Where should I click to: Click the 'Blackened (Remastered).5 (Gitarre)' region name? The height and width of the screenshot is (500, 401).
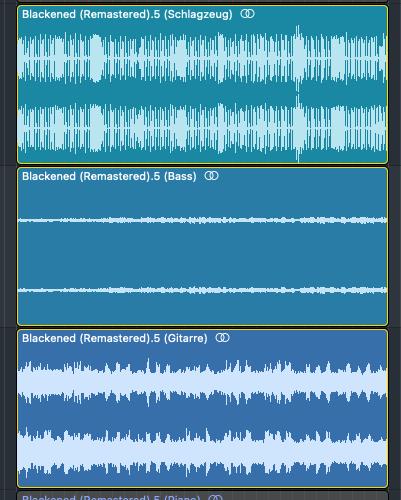(115, 338)
